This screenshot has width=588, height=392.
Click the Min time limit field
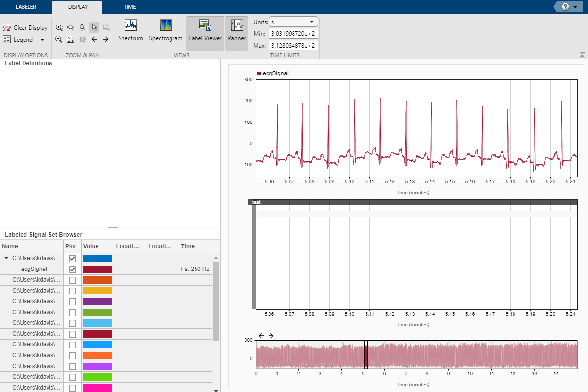pos(293,34)
